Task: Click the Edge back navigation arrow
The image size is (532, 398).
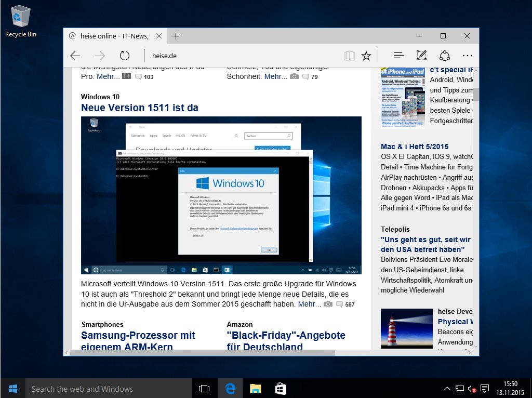Action: pyautogui.click(x=75, y=56)
